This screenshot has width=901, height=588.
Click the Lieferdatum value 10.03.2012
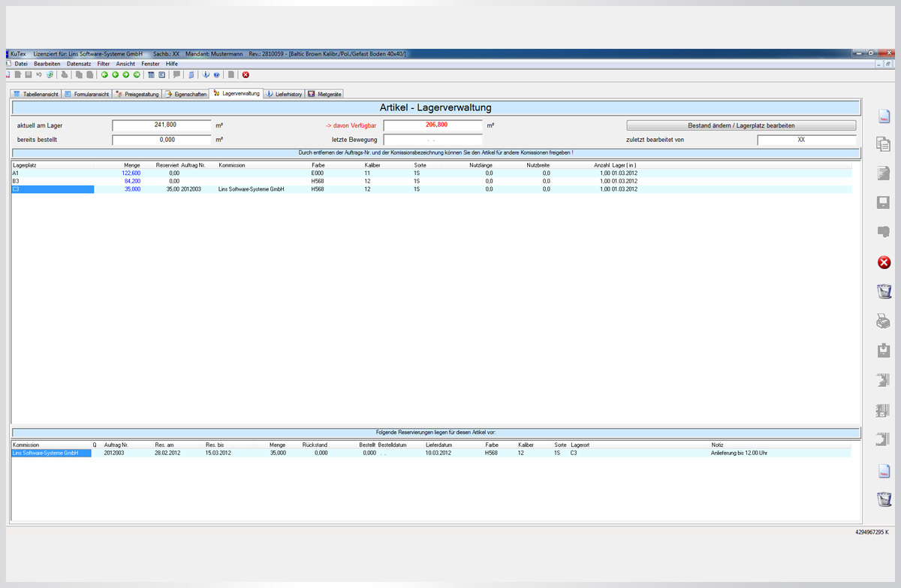[438, 453]
